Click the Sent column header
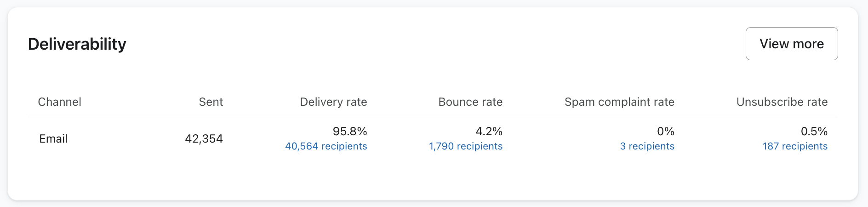Viewport: 868px width, 207px height. [x=211, y=102]
